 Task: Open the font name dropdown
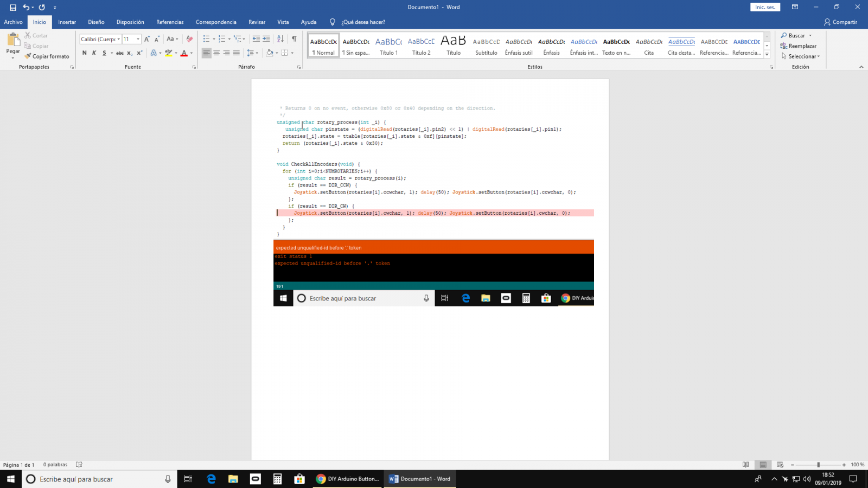pyautogui.click(x=119, y=39)
